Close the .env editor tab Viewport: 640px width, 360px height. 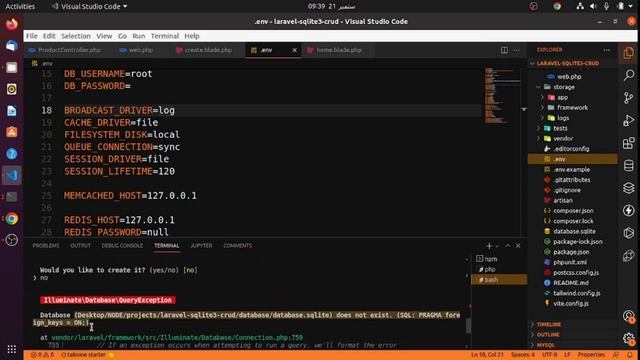coord(295,50)
